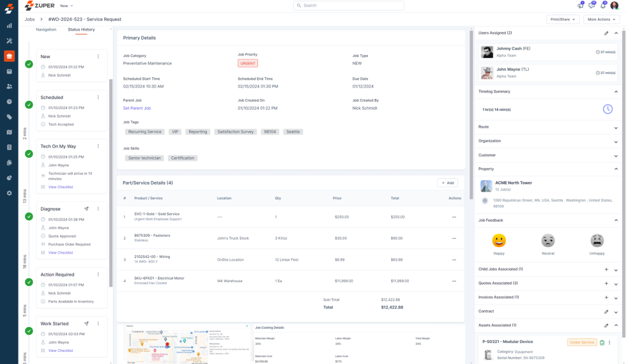Viewport: 626px width, 364px height.
Task: Switch to the Navigation tab
Action: tap(46, 29)
